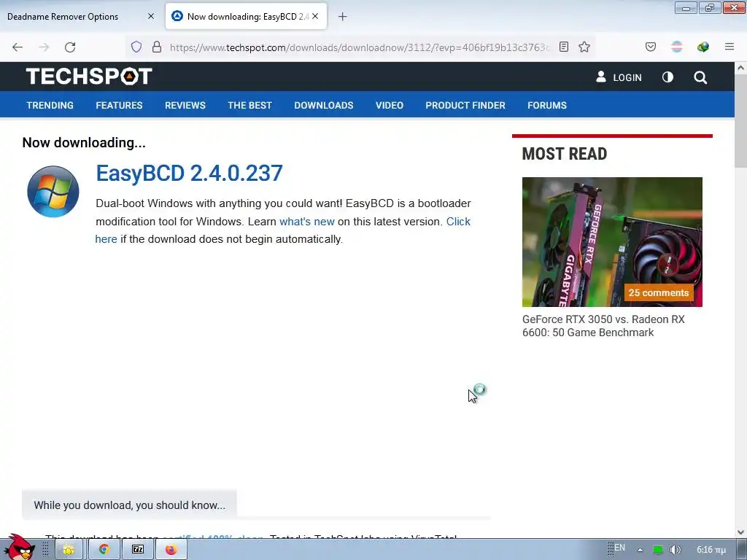
Task: Open the Pocket save icon
Action: tap(651, 47)
